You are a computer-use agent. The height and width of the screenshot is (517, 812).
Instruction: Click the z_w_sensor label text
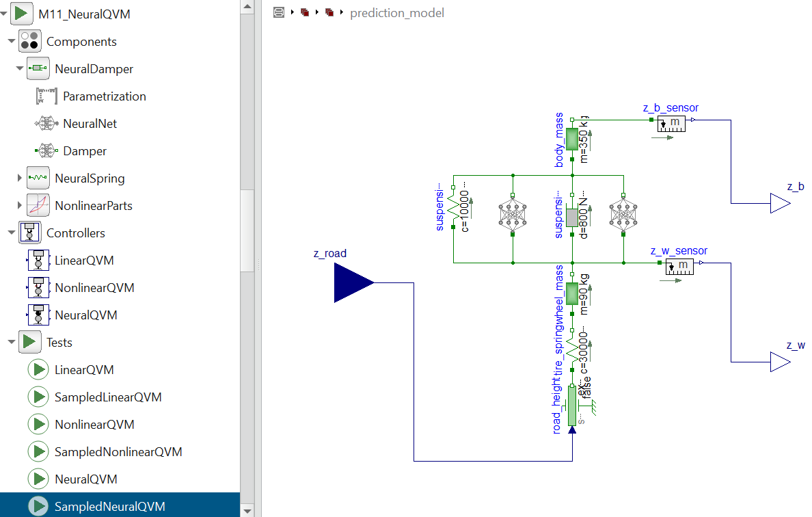[679, 251]
